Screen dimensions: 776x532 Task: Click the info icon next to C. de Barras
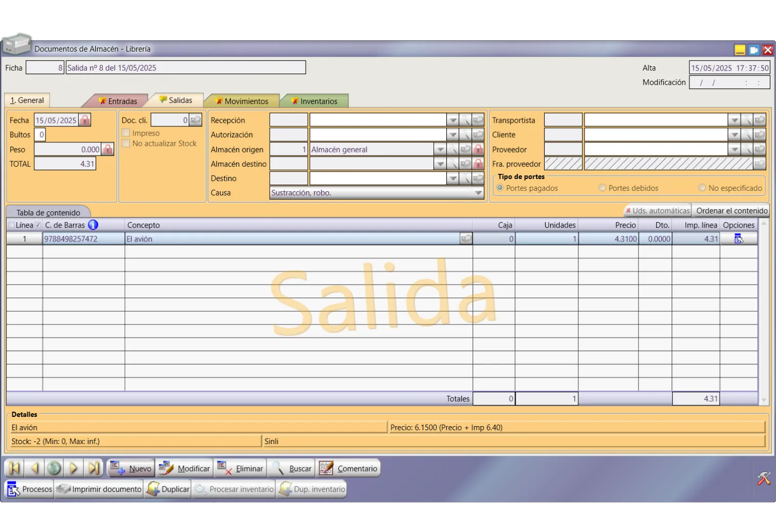click(x=93, y=225)
